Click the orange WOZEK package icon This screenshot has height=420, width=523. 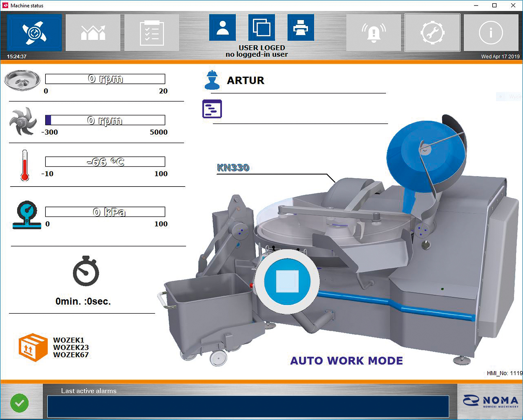[x=33, y=347]
